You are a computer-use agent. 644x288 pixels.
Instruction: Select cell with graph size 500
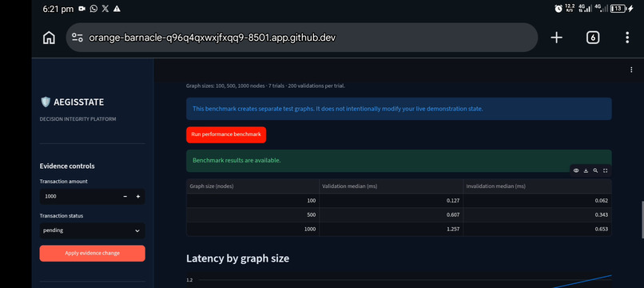tap(252, 214)
